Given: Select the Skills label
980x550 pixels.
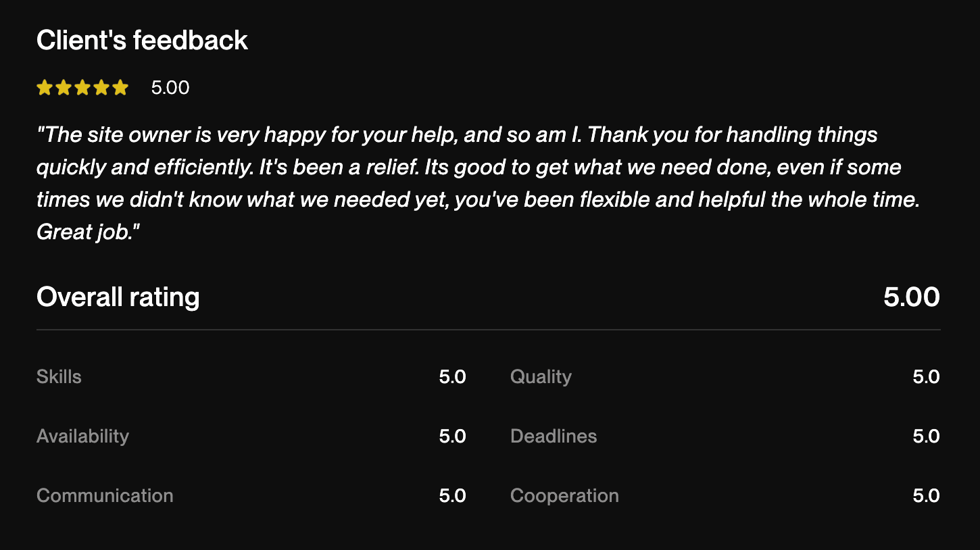Looking at the screenshot, I should (59, 376).
